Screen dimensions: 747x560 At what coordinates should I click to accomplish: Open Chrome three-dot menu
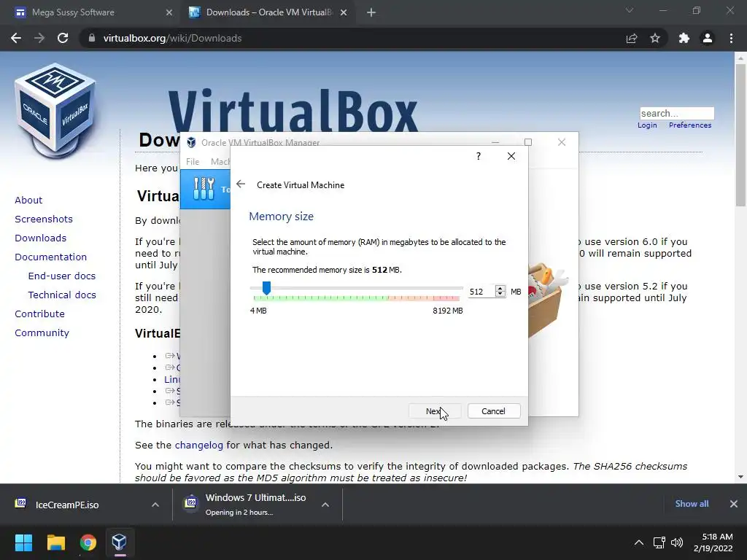click(x=731, y=38)
